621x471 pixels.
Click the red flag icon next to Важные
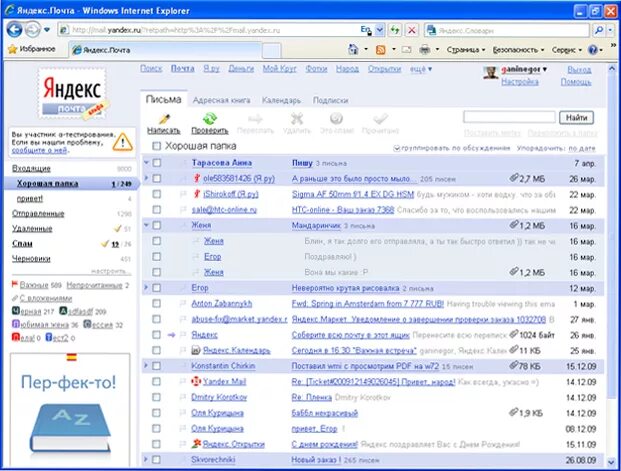[15, 284]
